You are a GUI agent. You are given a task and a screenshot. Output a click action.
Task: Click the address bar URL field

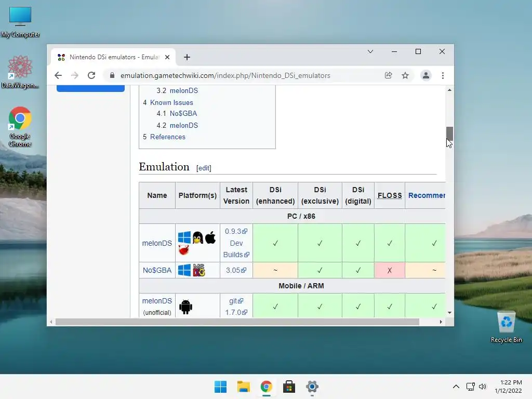[225, 75]
